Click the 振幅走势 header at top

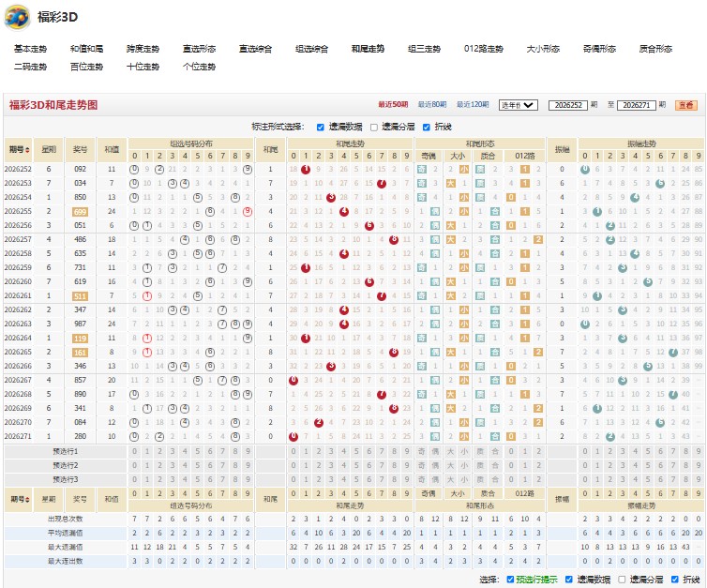pos(641,143)
